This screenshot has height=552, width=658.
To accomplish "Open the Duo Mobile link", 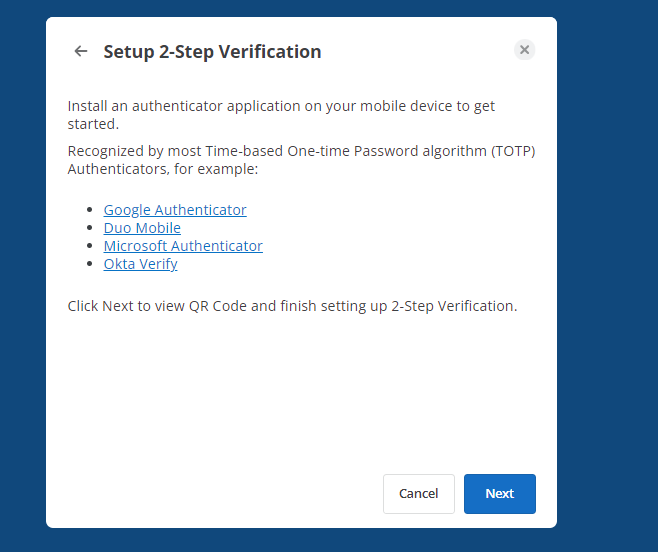I will (x=142, y=228).
